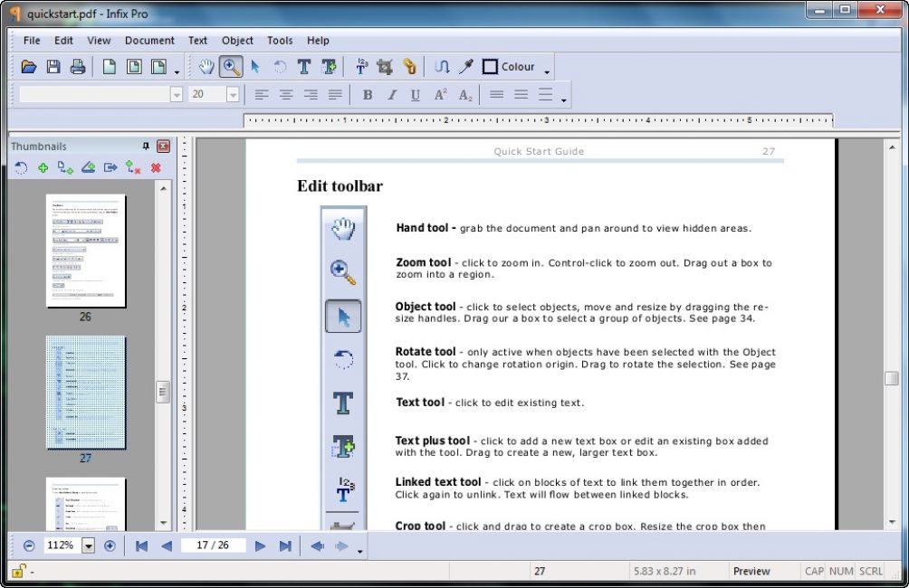Toggle superscript formatting
Viewport: 909px width, 588px height.
click(441, 95)
